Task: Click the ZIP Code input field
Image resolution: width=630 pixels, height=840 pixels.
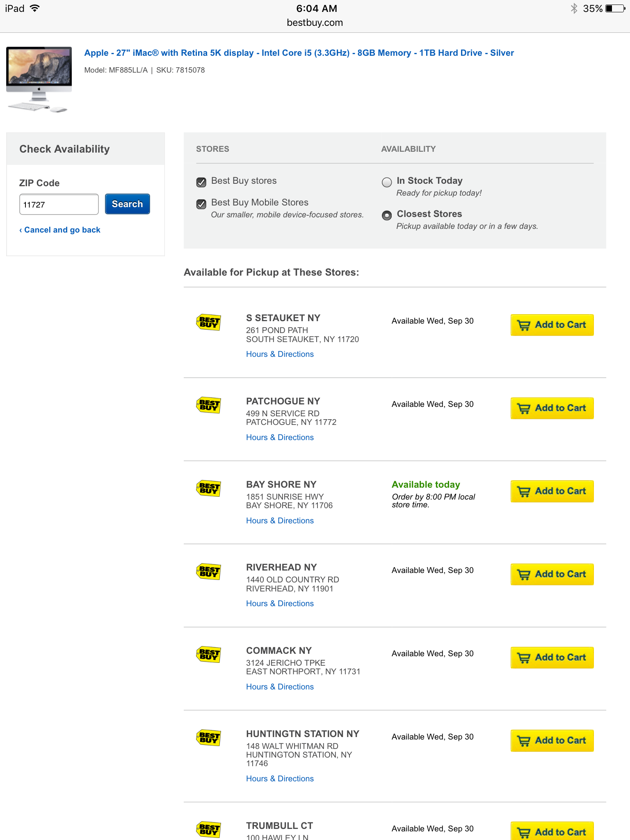Action: 59,204
